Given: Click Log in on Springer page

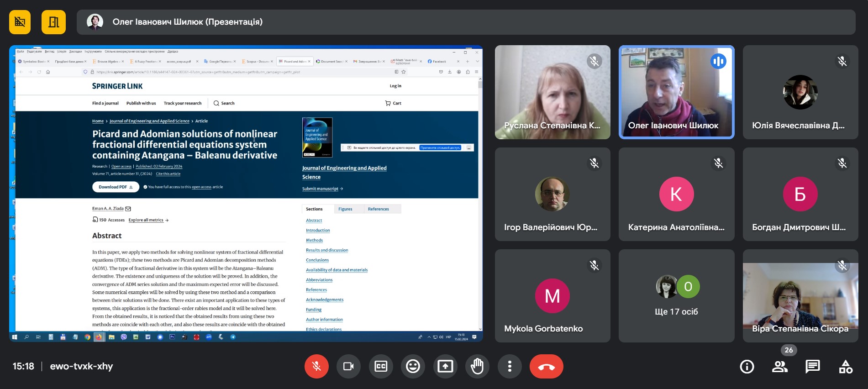Looking at the screenshot, I should pos(395,86).
